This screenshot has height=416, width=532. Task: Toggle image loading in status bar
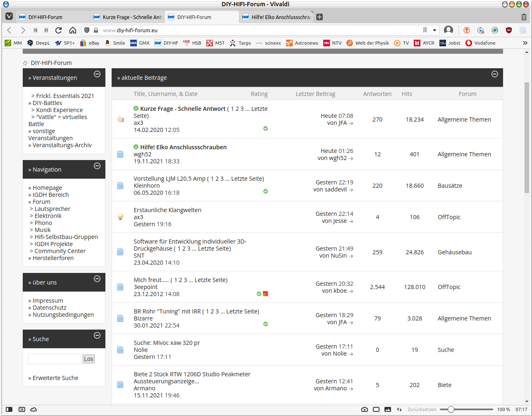click(x=387, y=409)
